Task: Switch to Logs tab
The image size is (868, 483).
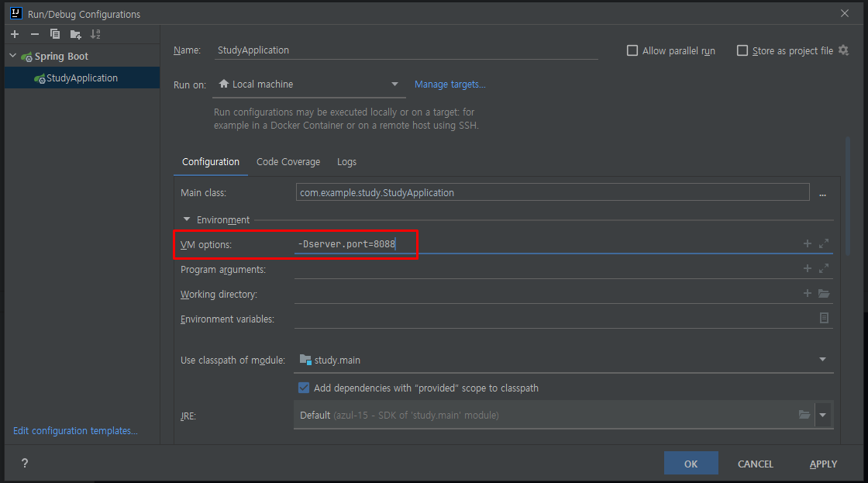Action: tap(346, 162)
